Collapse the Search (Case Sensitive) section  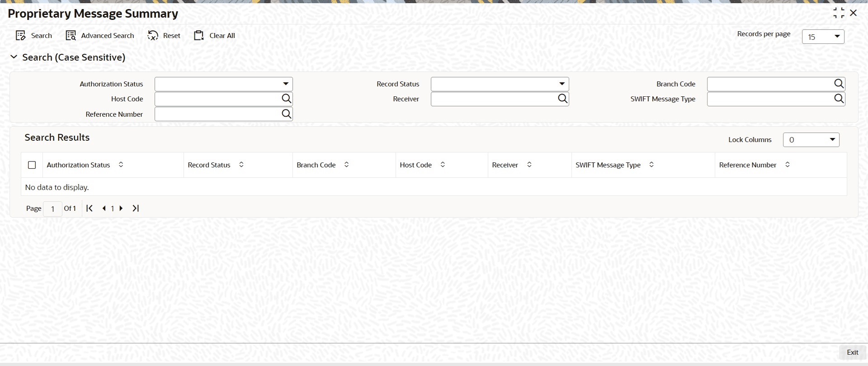(14, 57)
